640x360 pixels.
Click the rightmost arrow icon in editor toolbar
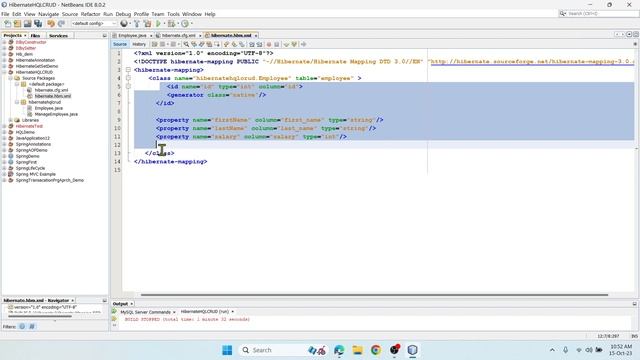303,44
